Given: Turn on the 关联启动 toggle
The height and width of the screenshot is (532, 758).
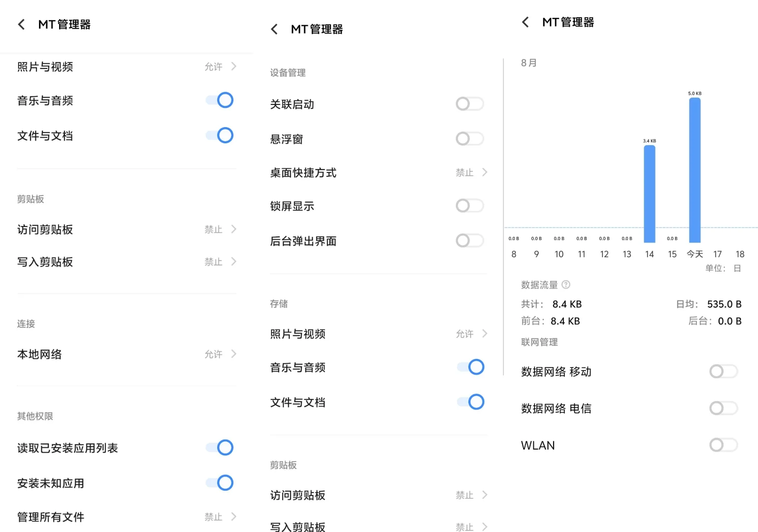Looking at the screenshot, I should (469, 104).
